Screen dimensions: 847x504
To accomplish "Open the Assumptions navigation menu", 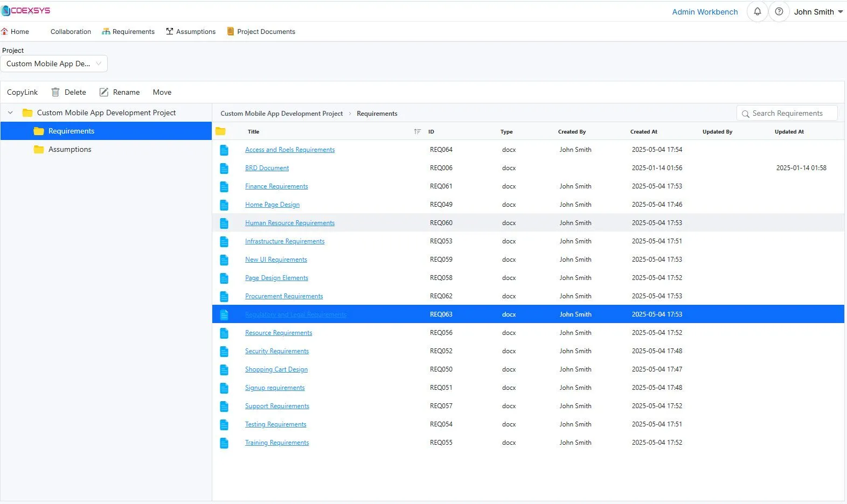I will [x=191, y=32].
